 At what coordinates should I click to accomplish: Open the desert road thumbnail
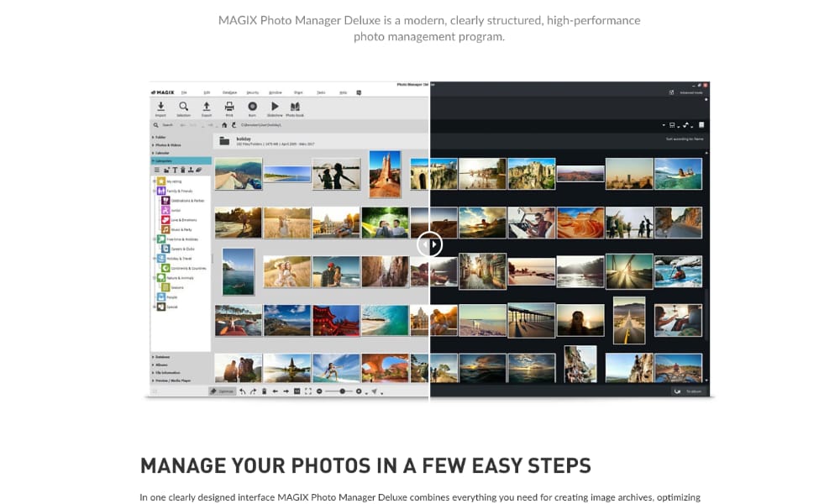coord(629,320)
